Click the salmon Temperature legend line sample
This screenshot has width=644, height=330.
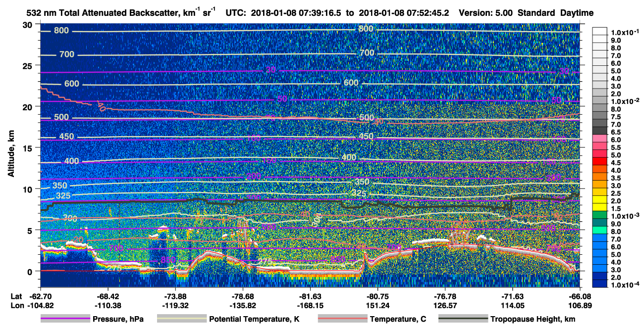tap(342, 319)
